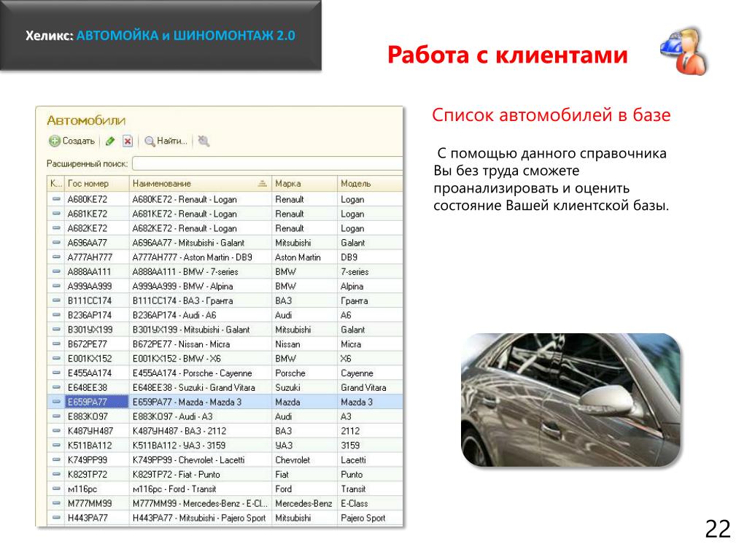The width and height of the screenshot is (747, 560).
Task: Select row icon for H443PA77
Action: click(x=56, y=518)
